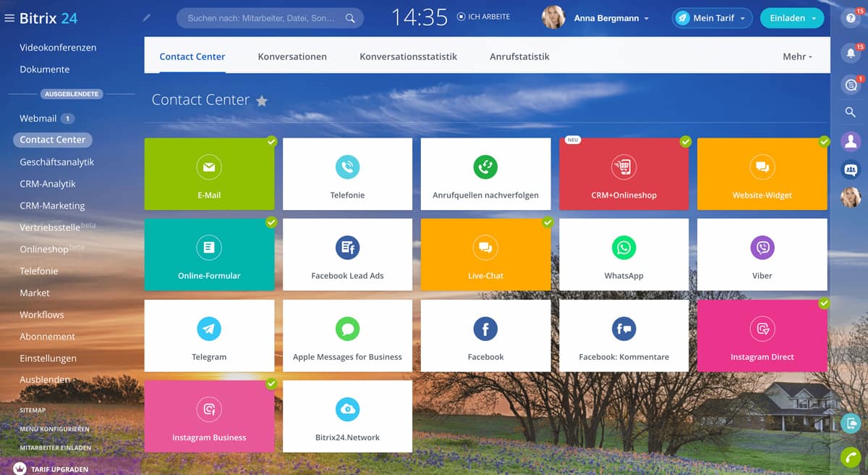The image size is (868, 475).
Task: Expand the Einladen dropdown arrow
Action: tap(814, 18)
